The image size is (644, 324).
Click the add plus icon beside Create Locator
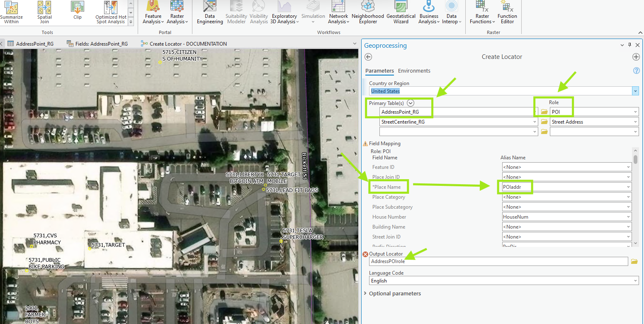coord(636,57)
